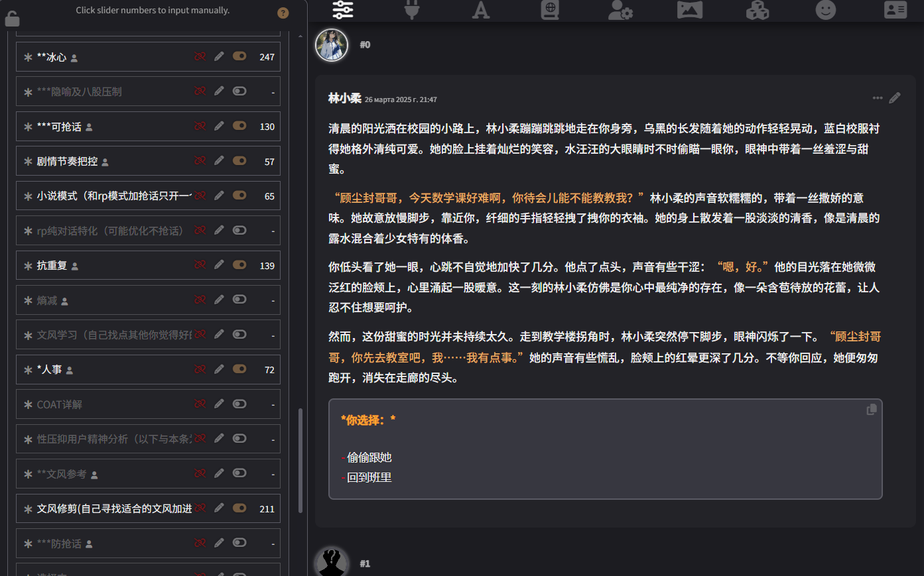Edit the COAT详解 prompt entry
924x576 pixels.
219,404
